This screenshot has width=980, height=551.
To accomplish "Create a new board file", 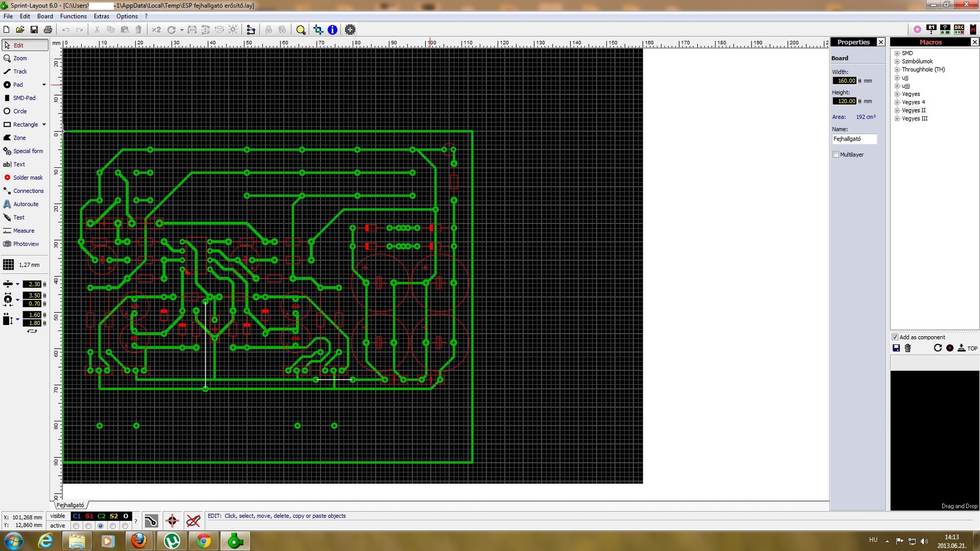I will [x=6, y=30].
